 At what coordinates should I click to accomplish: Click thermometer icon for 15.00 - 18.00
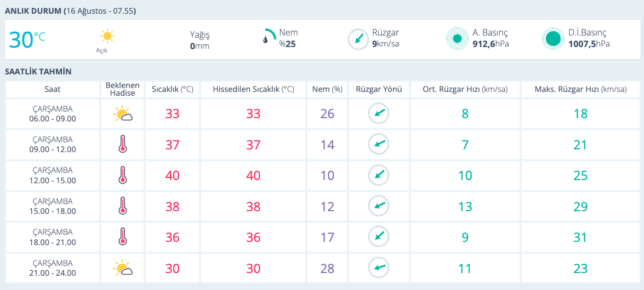point(122,206)
